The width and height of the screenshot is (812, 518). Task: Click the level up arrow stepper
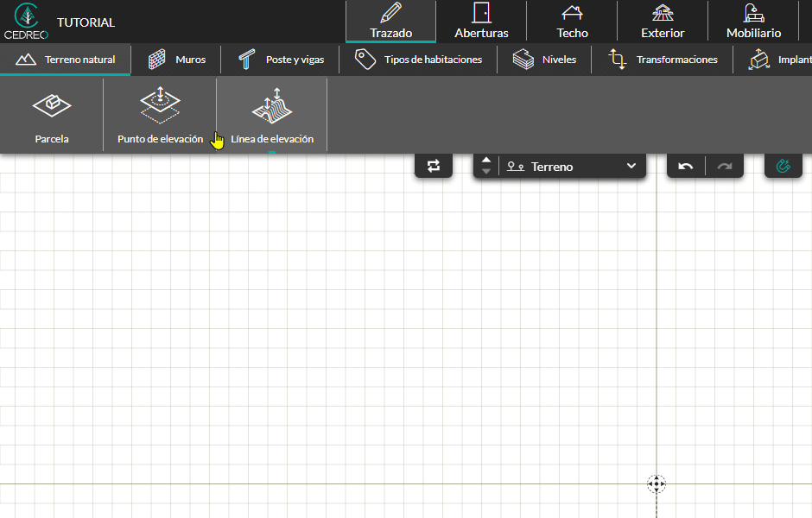click(x=485, y=160)
